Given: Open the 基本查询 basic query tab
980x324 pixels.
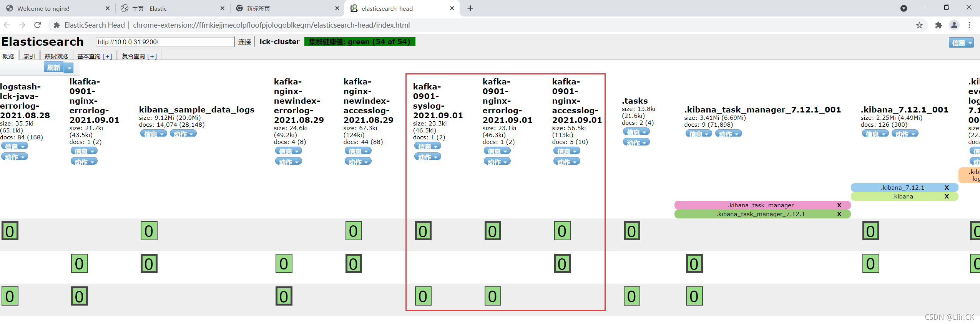Looking at the screenshot, I should point(95,56).
